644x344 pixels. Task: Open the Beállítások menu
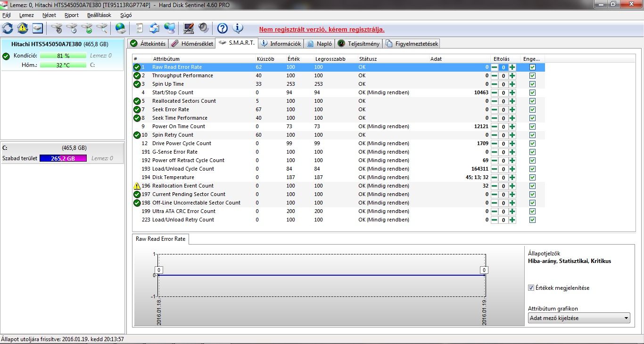coord(99,15)
